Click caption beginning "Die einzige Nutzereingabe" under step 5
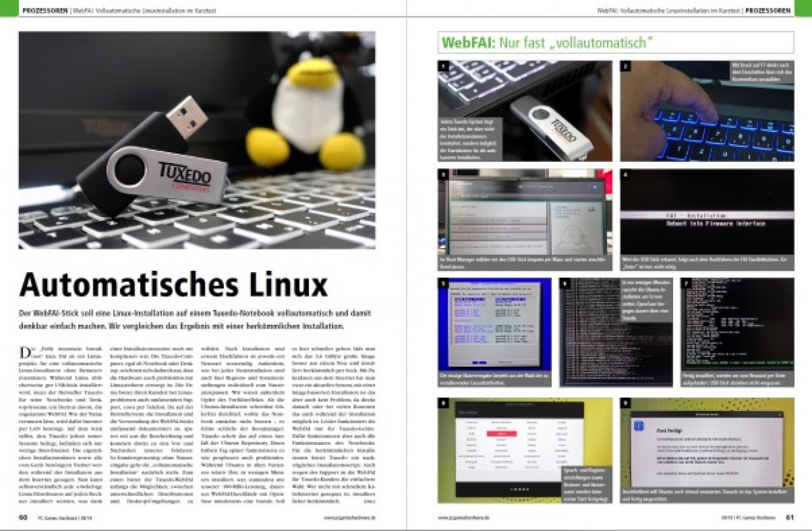The height and width of the screenshot is (531, 812). pos(494,379)
